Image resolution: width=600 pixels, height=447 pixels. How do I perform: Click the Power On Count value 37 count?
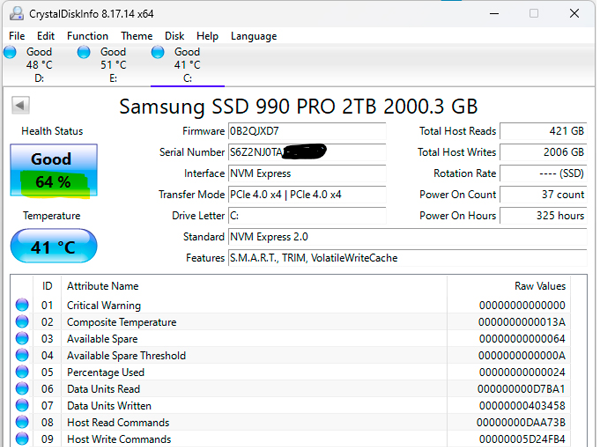[x=543, y=194]
